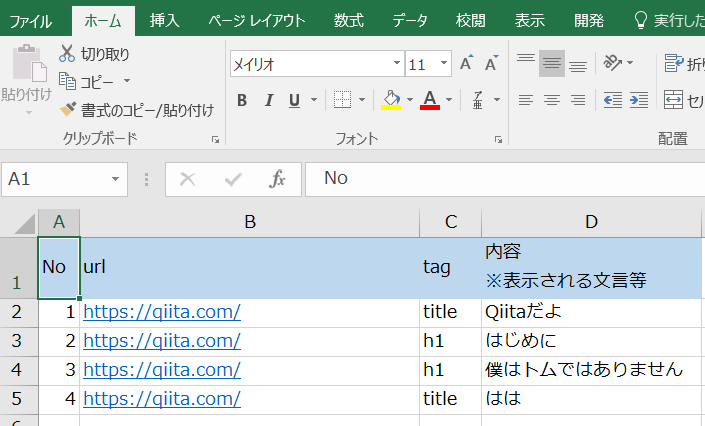Image resolution: width=705 pixels, height=426 pixels.
Task: Align text right
Action: [578, 100]
